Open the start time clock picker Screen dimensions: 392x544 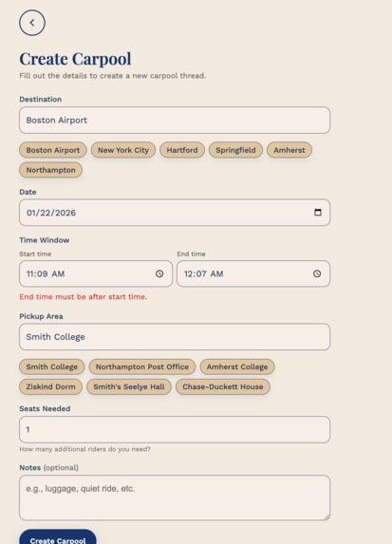click(159, 273)
